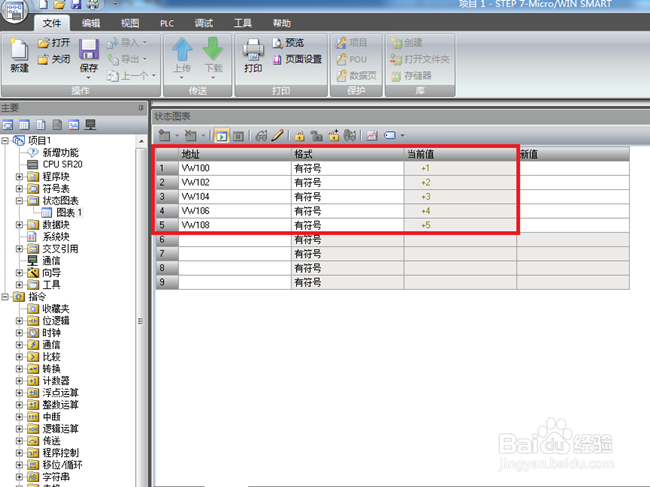This screenshot has height=487, width=650.
Task: Click the monitor icon in 主要 panel toolbar
Action: tap(90, 125)
